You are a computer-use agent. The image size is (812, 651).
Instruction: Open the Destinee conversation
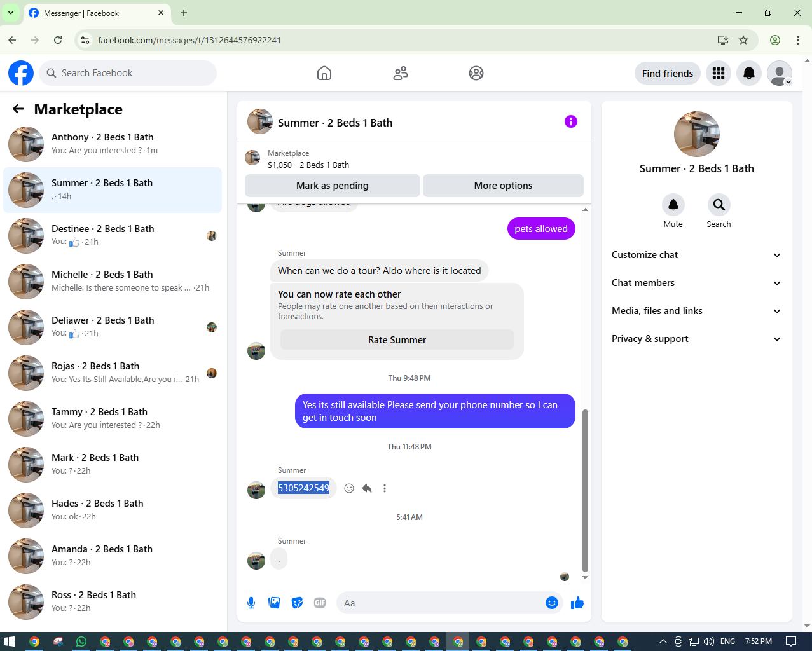113,236
